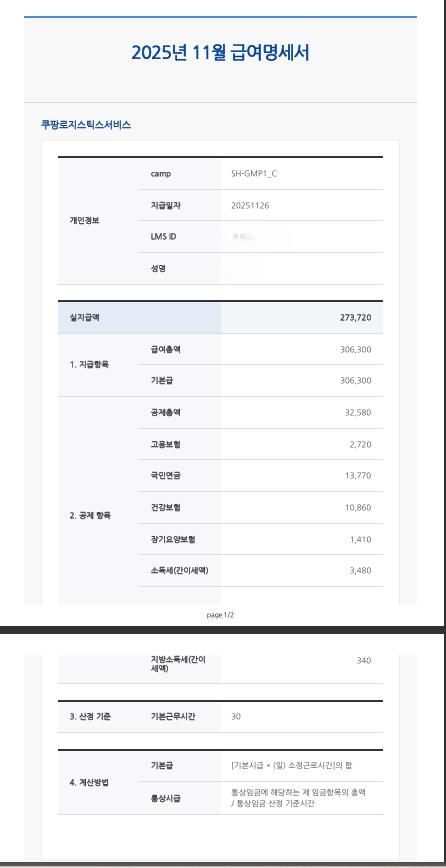Image resolution: width=446 pixels, height=868 pixels.
Task: Click the 공제총액 amount 32,580
Action: [358, 413]
